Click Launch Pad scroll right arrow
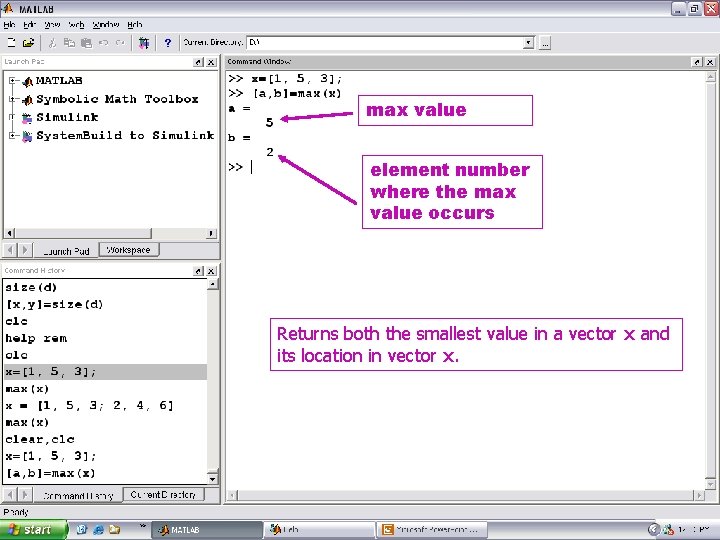 [x=211, y=233]
